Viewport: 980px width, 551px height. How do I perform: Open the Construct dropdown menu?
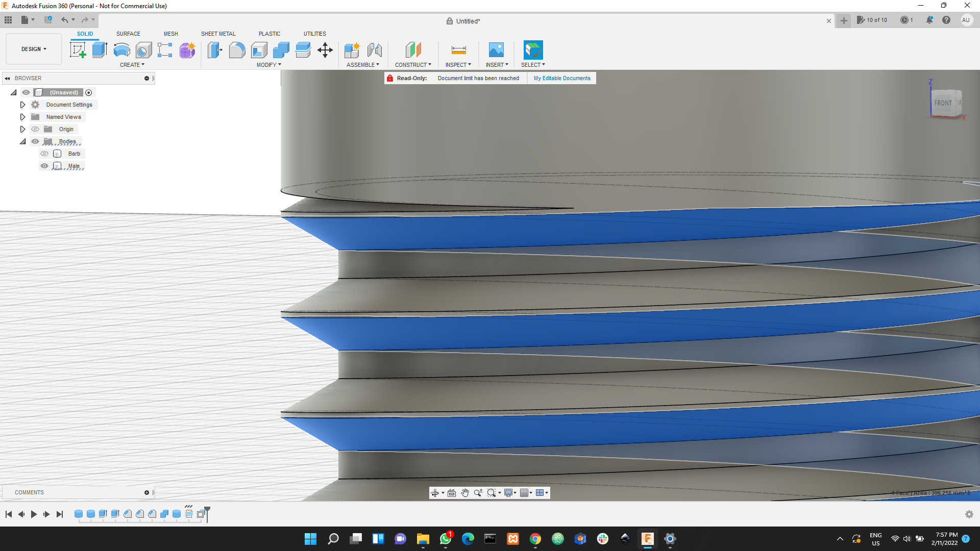tap(413, 64)
